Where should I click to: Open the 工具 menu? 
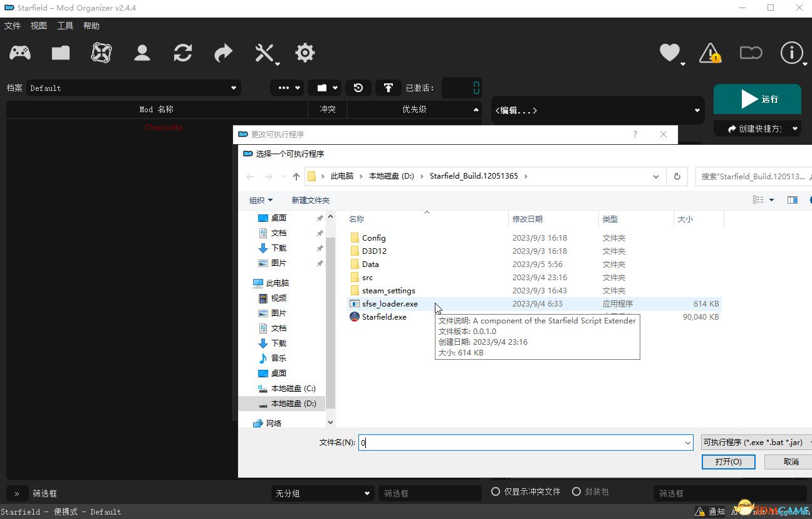point(65,26)
